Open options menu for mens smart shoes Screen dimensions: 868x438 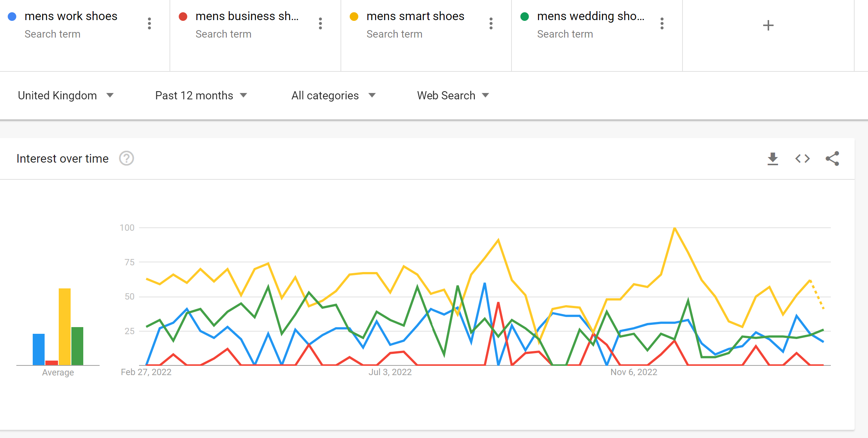click(491, 23)
